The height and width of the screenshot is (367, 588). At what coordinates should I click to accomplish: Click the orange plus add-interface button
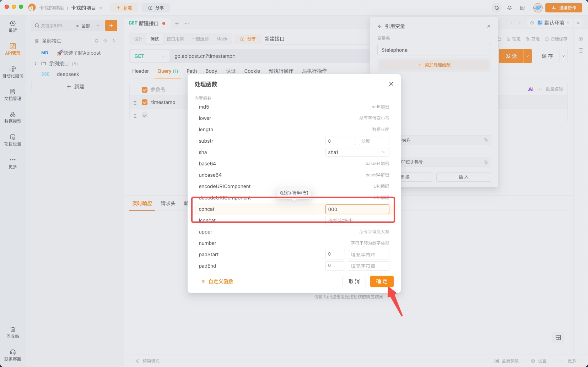(x=111, y=26)
